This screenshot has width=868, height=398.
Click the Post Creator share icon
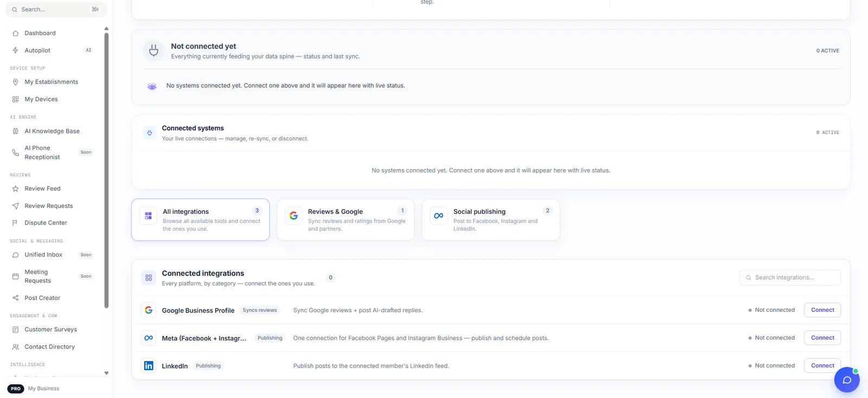[x=15, y=298]
